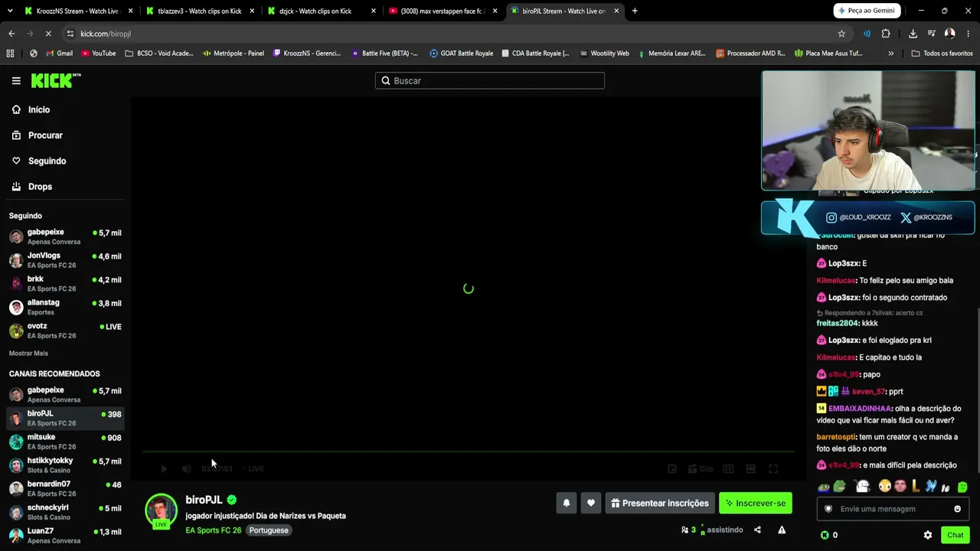The image size is (980, 551).
Task: Open the Chrome three-dot menu
Action: (x=968, y=34)
